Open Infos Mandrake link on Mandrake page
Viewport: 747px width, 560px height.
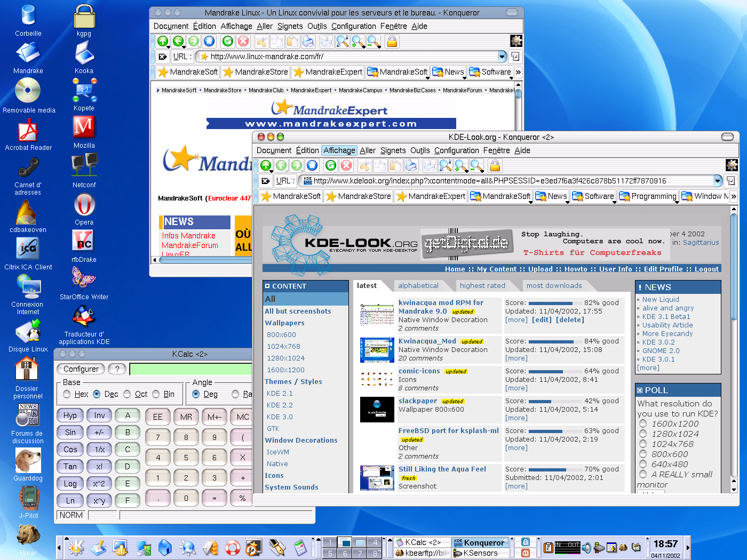click(x=189, y=236)
